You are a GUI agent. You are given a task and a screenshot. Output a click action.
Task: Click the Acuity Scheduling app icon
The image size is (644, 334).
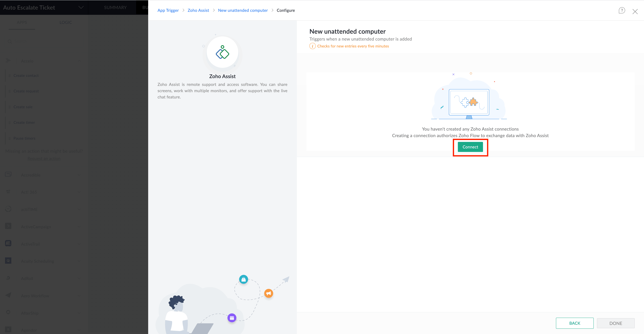(8, 261)
